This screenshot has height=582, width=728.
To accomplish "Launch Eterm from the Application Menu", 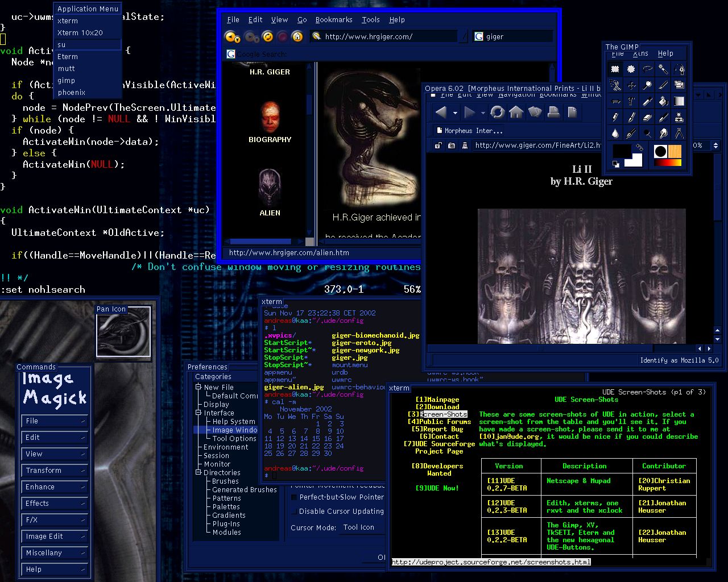I will coord(88,56).
